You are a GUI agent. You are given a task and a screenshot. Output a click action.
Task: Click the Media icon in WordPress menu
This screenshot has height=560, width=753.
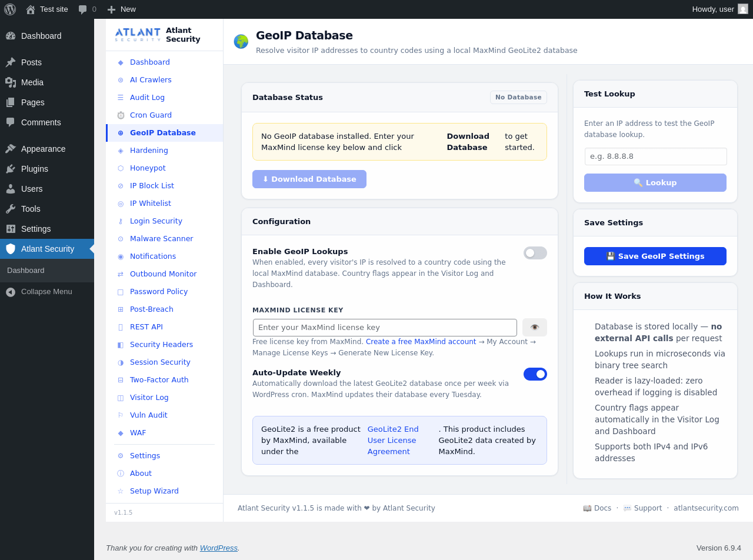click(11, 82)
